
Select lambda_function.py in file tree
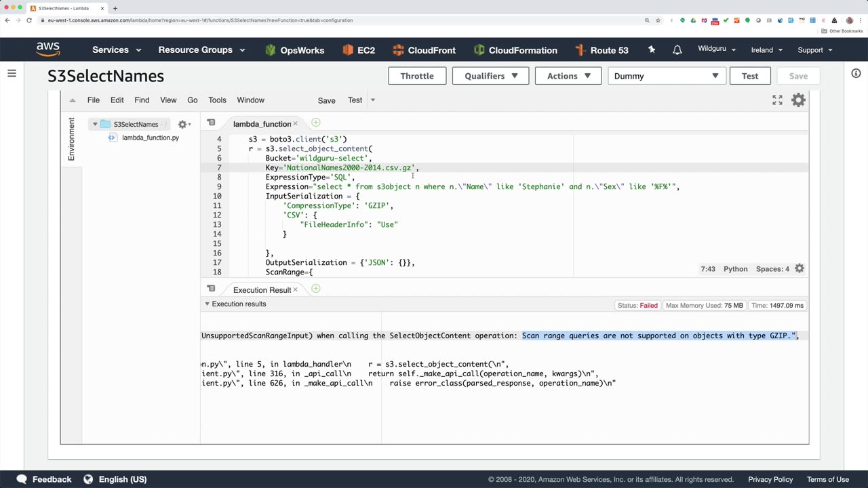pyautogui.click(x=150, y=138)
